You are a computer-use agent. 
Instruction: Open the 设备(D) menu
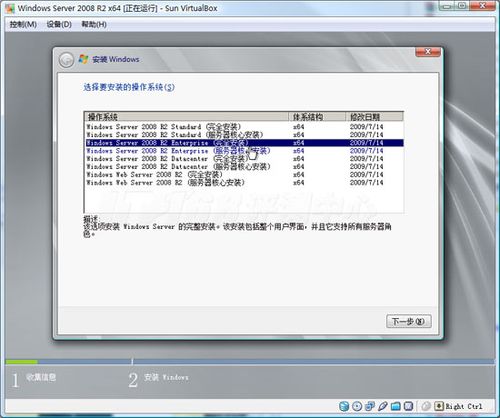click(x=59, y=24)
